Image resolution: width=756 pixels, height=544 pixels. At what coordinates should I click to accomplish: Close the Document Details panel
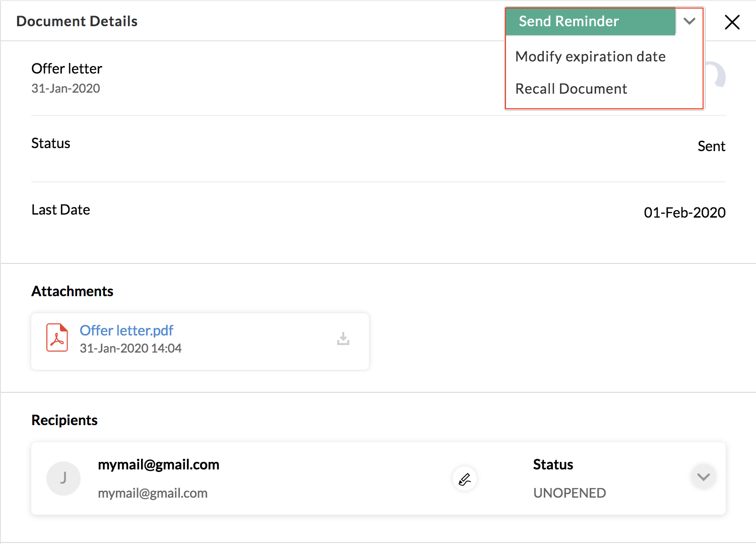point(732,22)
